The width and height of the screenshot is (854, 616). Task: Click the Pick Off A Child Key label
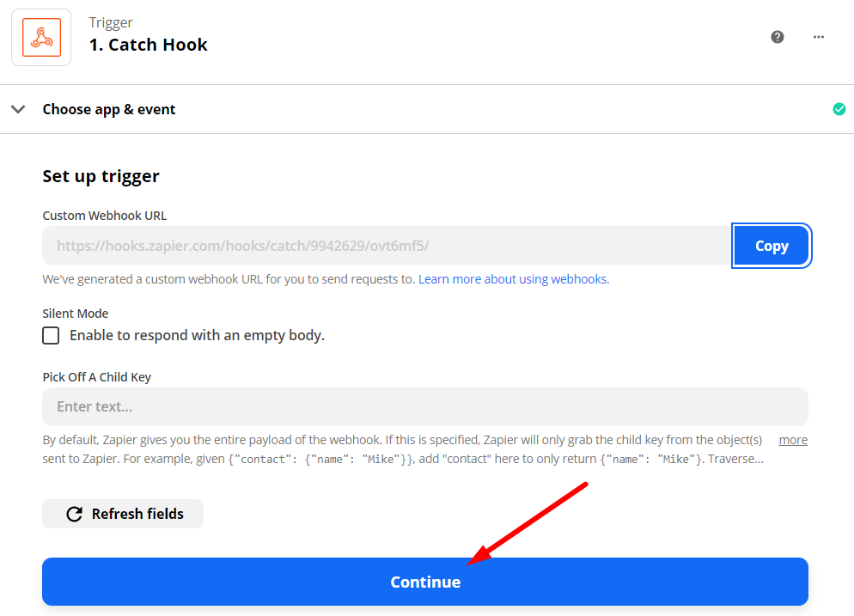[x=97, y=377]
